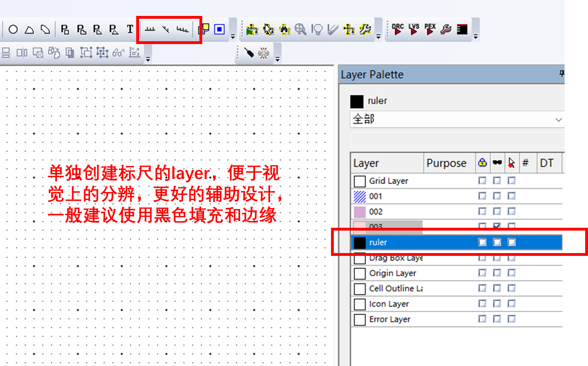The height and width of the screenshot is (366, 588).
Task: Select layer 001 in the palette
Action: pyautogui.click(x=456, y=196)
